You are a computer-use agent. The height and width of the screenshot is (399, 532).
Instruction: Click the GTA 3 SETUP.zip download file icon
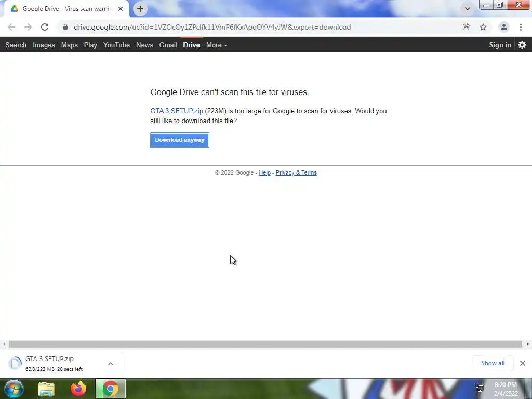pyautogui.click(x=15, y=363)
